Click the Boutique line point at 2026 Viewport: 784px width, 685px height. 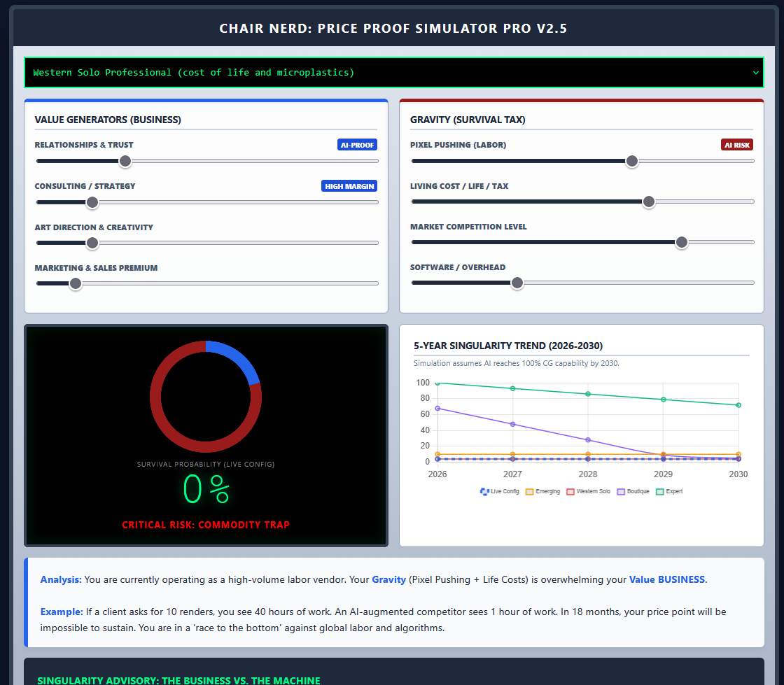point(437,408)
